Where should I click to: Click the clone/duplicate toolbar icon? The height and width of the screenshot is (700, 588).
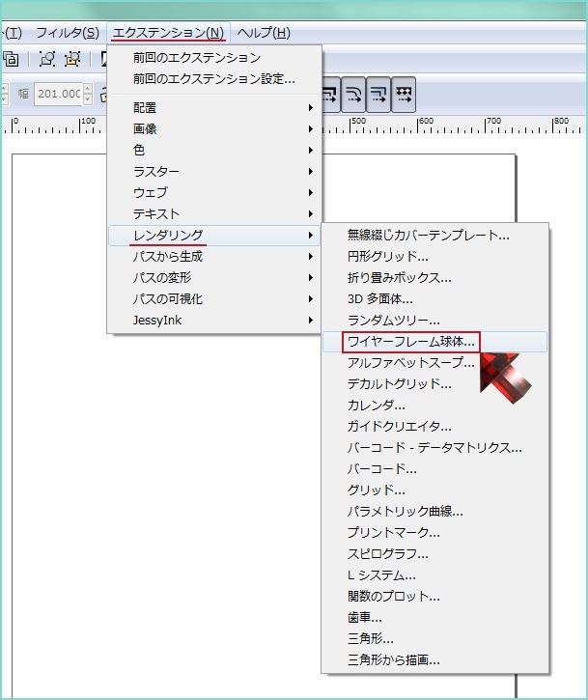tap(11, 59)
